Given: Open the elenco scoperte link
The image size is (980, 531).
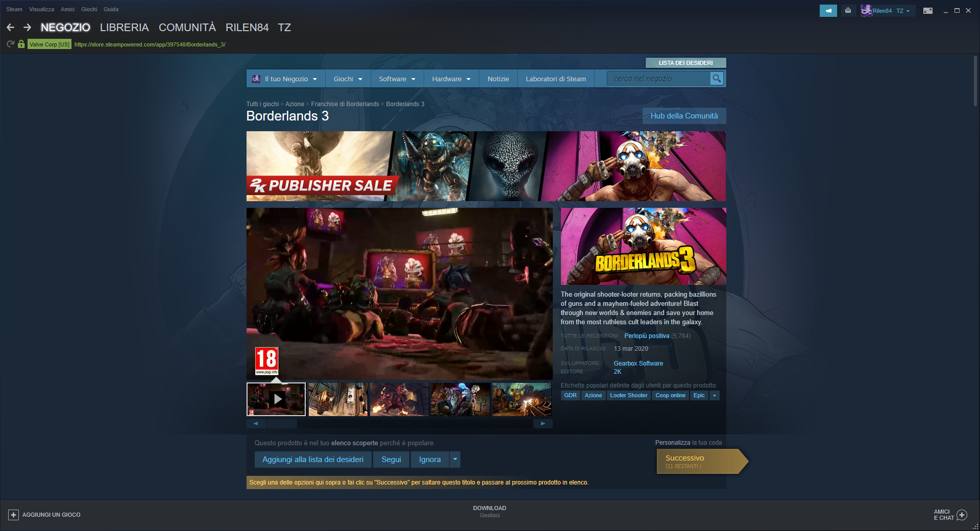Looking at the screenshot, I should click(x=355, y=443).
